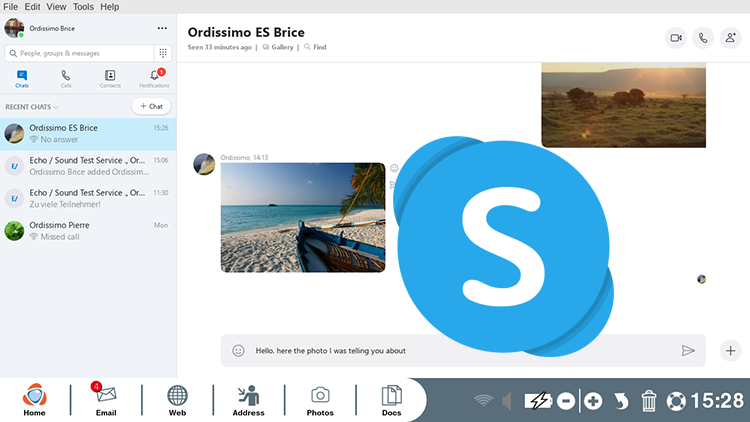This screenshot has width=750, height=422.
Task: Open the Echo / Sound Test chat from 15:06
Action: 88,166
